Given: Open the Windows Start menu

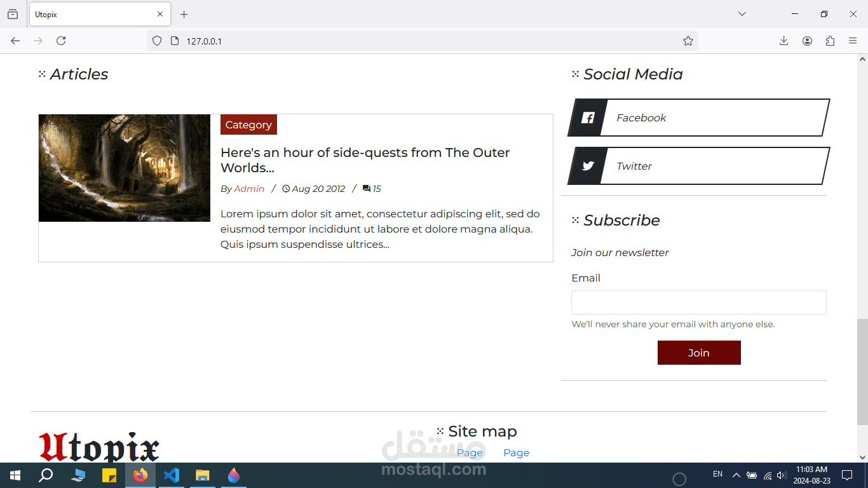Looking at the screenshot, I should point(15,475).
